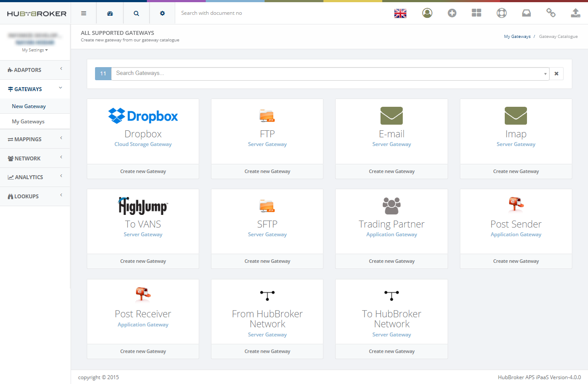Click the Cloud Storage Gateway label

click(x=143, y=144)
